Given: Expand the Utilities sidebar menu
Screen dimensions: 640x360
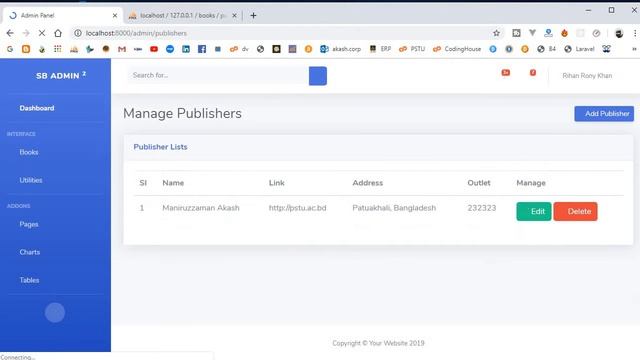Looking at the screenshot, I should click(31, 180).
